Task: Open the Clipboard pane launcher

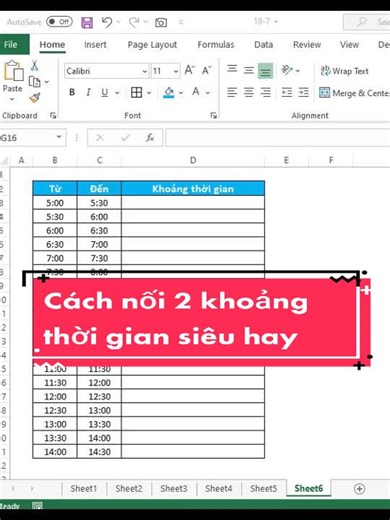Action: (x=53, y=115)
